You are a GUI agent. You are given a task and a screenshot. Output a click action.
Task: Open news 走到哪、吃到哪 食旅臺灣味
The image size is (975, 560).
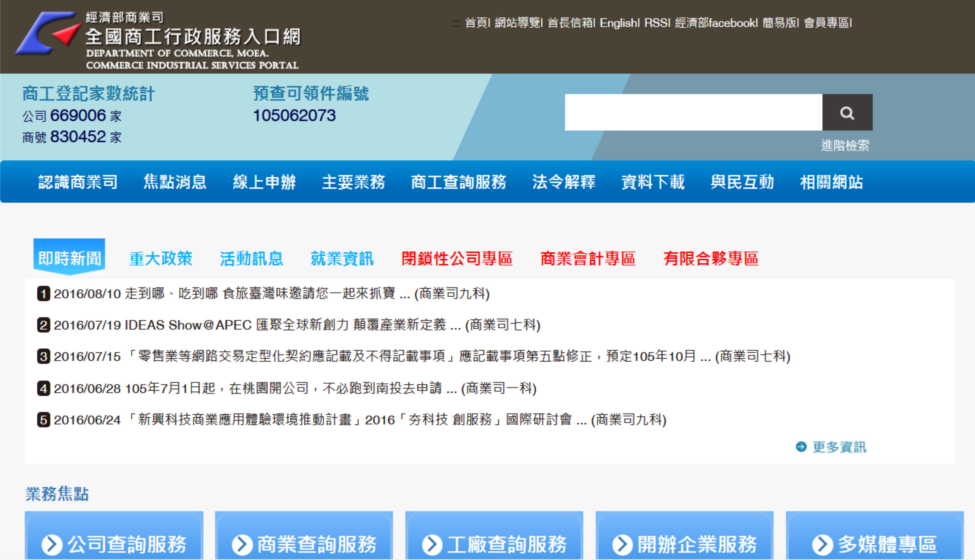272,294
